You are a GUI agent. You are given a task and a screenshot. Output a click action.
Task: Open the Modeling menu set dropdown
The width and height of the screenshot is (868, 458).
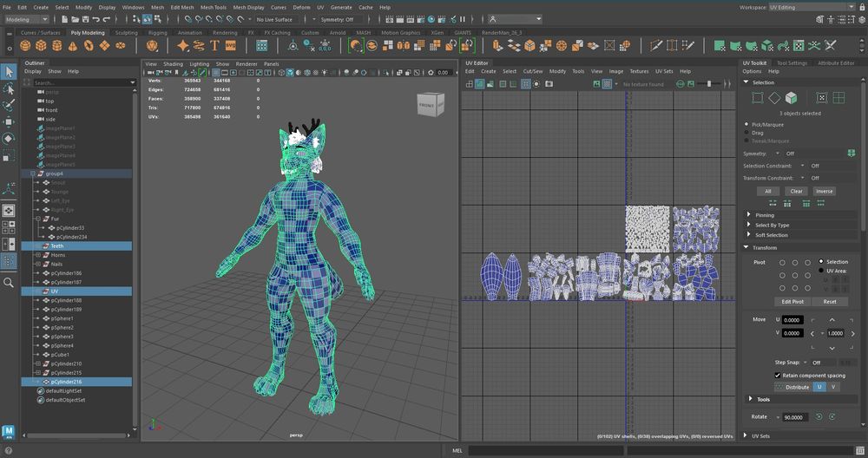pos(27,19)
